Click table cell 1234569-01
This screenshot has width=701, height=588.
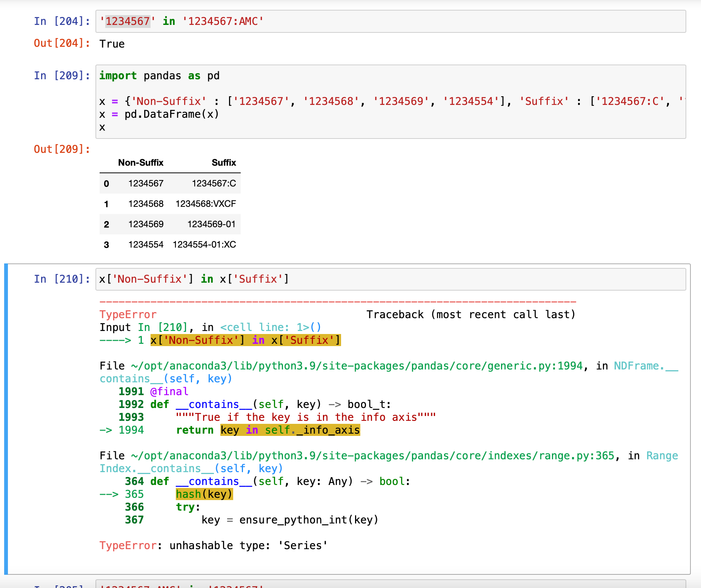click(x=211, y=224)
